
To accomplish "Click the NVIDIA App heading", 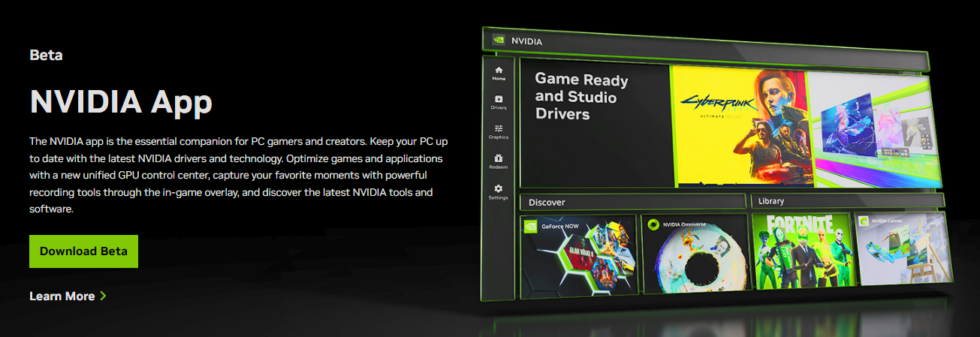I will pyautogui.click(x=121, y=101).
